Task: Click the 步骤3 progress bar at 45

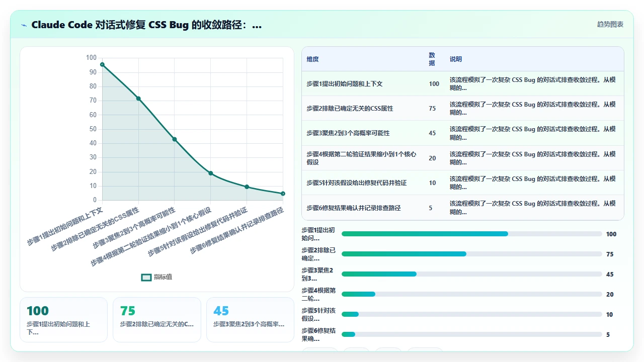Action: [x=472, y=274]
